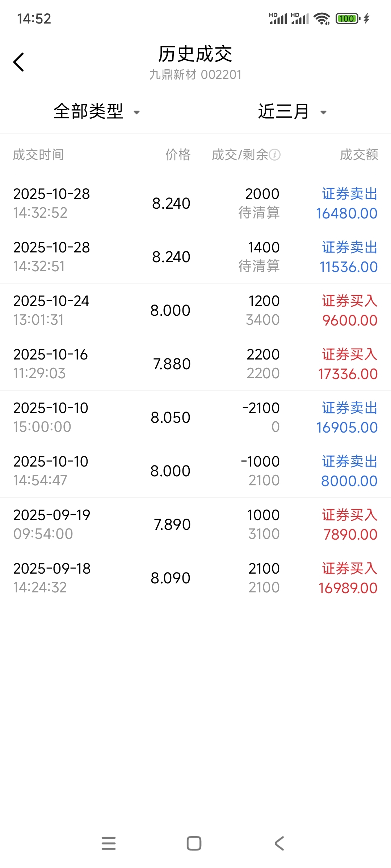Tap the 2025-09-19 buy at 7.890
Viewport: 391px width, 868px height.
tap(195, 524)
